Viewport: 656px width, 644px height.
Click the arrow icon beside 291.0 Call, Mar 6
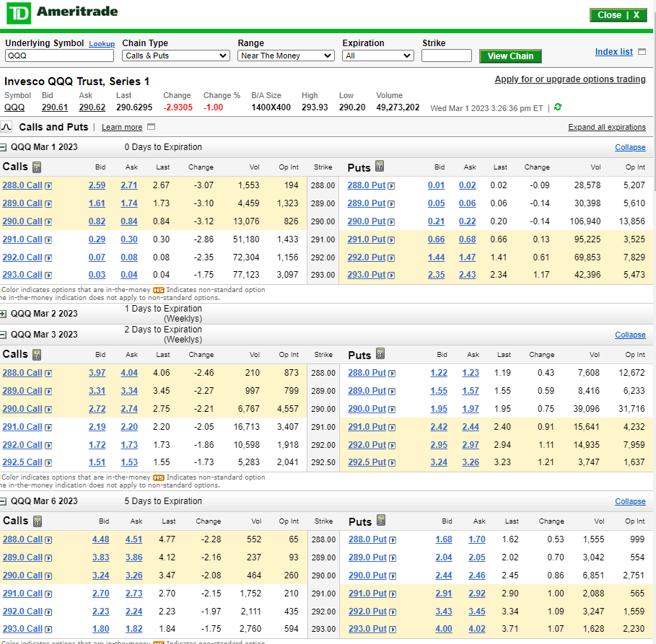click(48, 594)
